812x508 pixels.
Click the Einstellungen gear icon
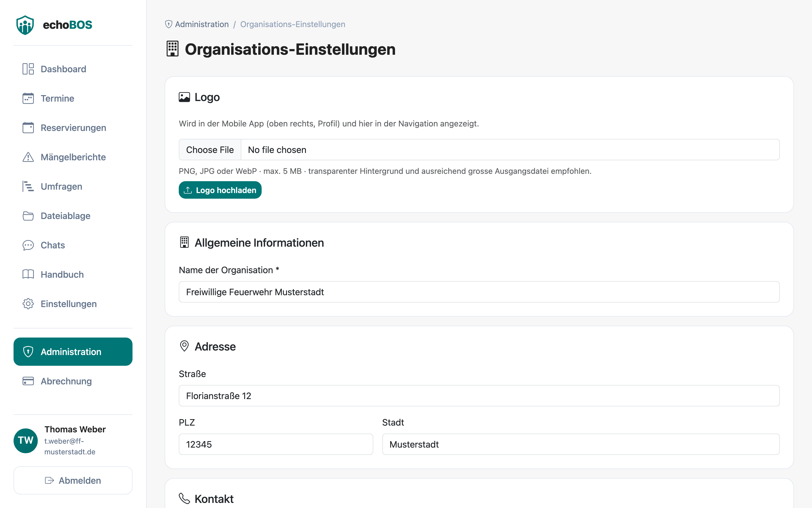(28, 304)
